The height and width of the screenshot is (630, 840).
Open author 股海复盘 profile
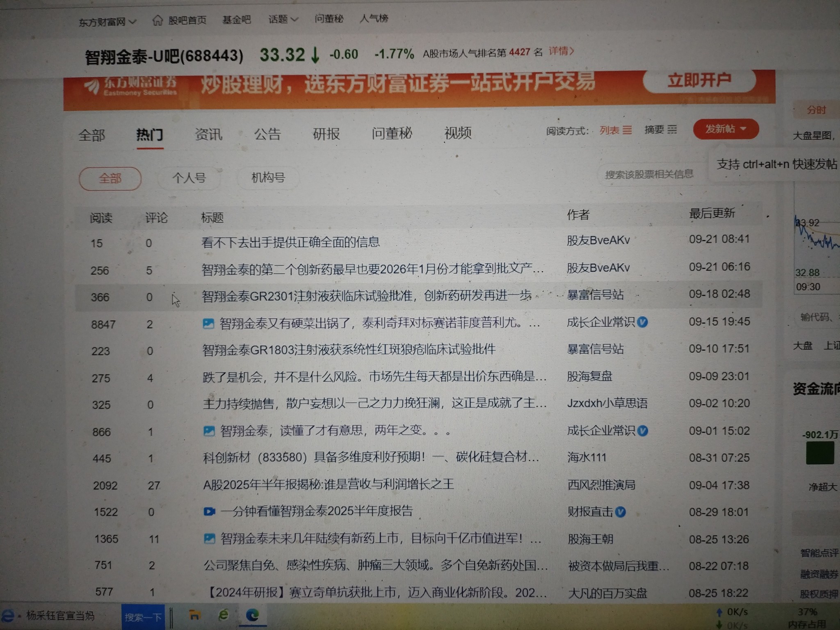pyautogui.click(x=590, y=376)
